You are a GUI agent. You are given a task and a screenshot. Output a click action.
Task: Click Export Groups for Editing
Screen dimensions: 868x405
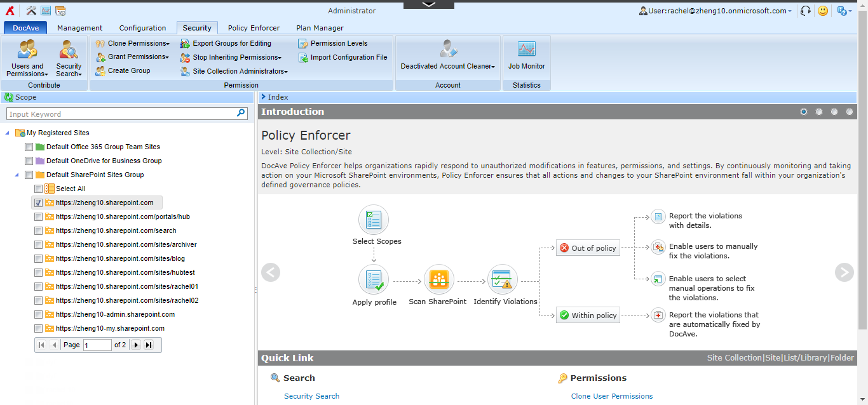184,43
